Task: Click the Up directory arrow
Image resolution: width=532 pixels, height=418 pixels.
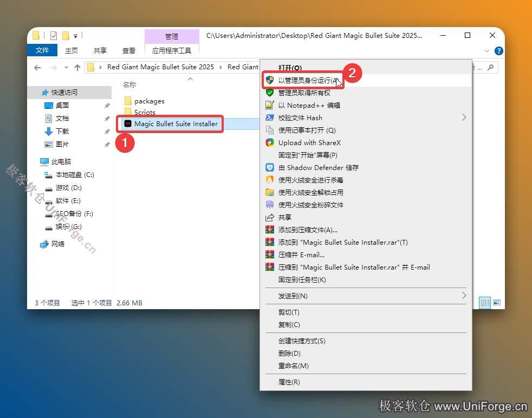Action: pyautogui.click(x=77, y=68)
